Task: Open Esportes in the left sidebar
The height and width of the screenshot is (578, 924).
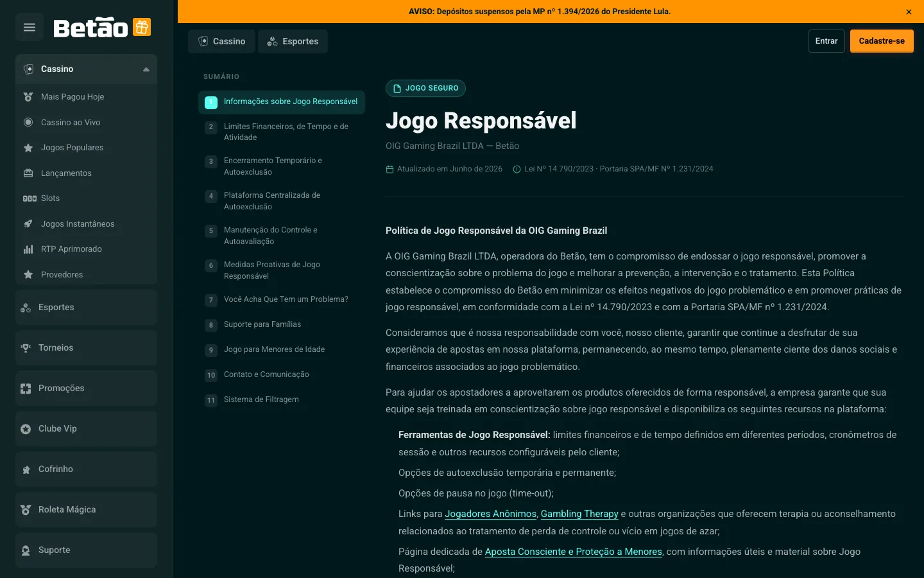Action: click(86, 308)
